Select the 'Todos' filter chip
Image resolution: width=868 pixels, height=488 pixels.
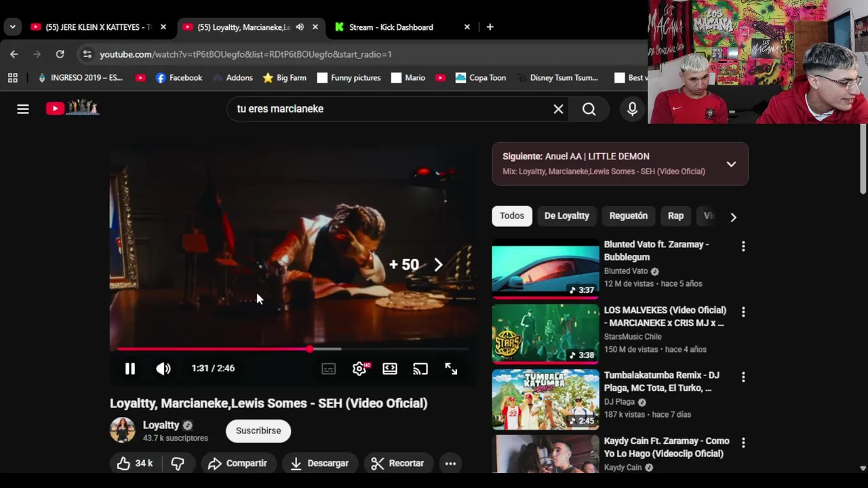pyautogui.click(x=512, y=216)
